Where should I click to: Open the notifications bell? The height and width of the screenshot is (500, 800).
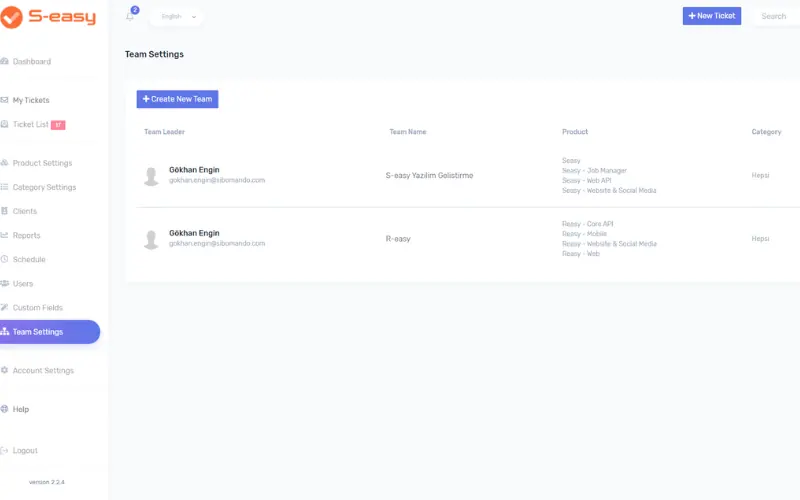(130, 16)
